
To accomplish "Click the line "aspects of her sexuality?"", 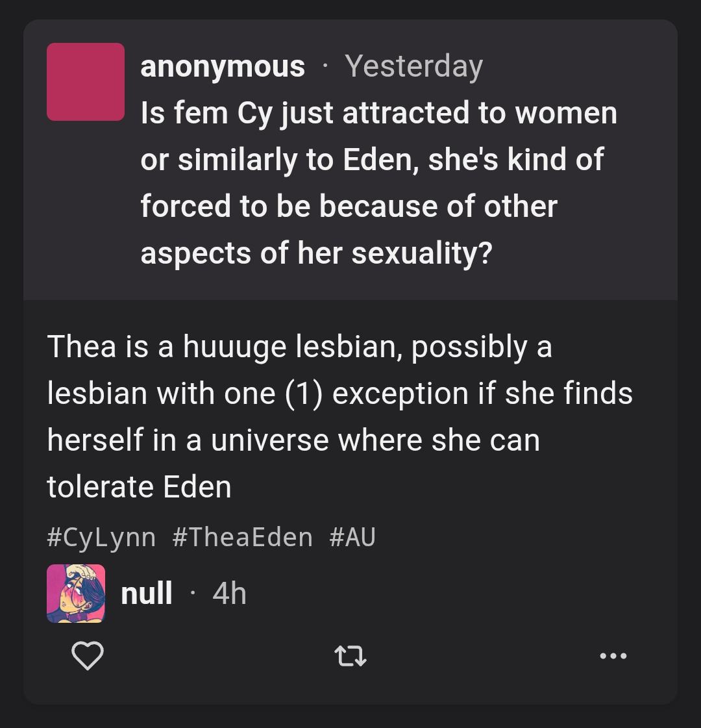I will click(316, 253).
